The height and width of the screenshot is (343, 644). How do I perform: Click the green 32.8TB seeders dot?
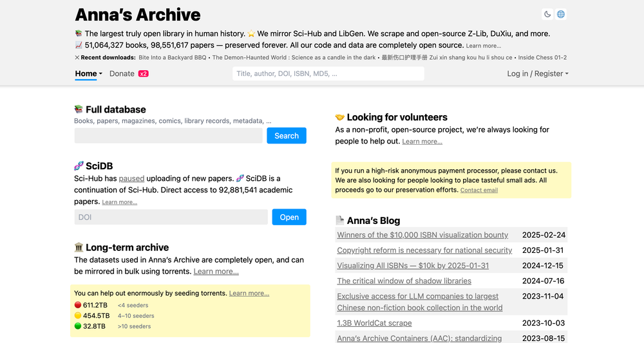pyautogui.click(x=78, y=326)
